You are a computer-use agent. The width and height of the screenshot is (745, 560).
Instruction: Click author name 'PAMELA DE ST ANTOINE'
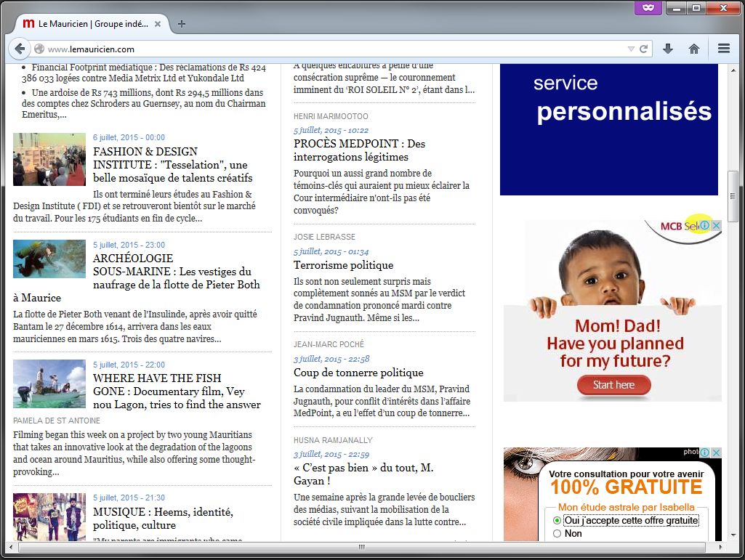[x=57, y=421]
